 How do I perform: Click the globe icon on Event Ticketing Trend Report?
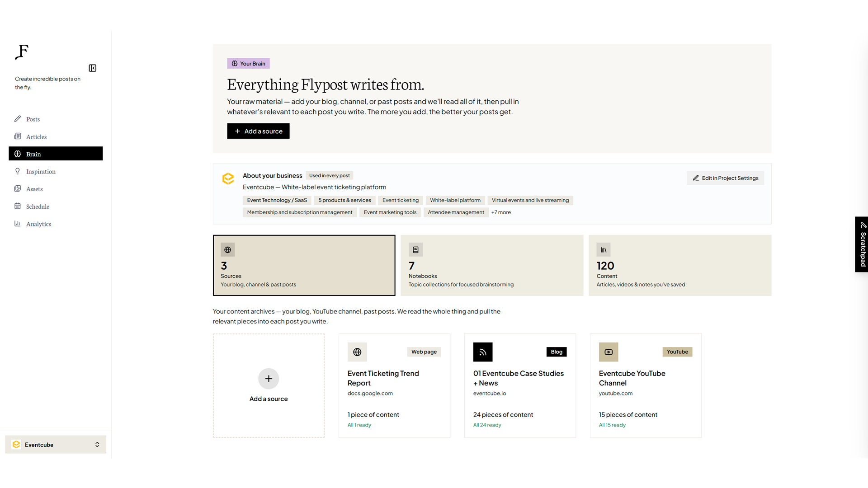(x=357, y=352)
